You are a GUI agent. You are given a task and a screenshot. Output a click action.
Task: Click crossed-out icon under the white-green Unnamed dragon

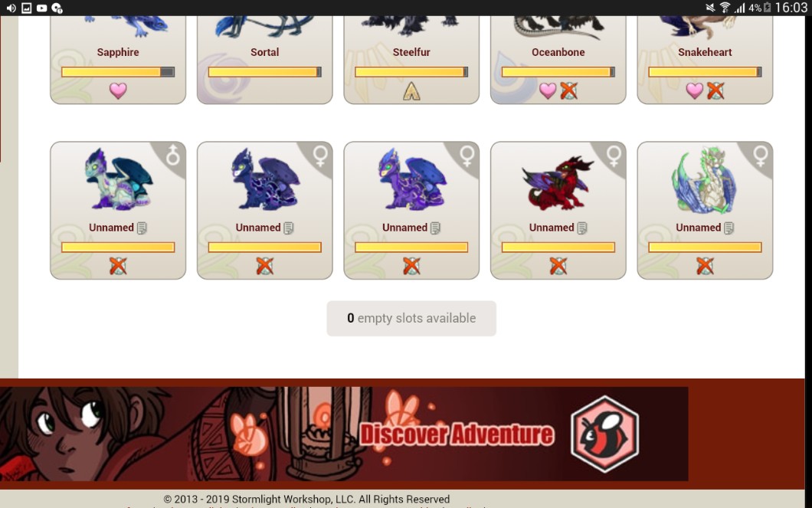click(x=705, y=266)
